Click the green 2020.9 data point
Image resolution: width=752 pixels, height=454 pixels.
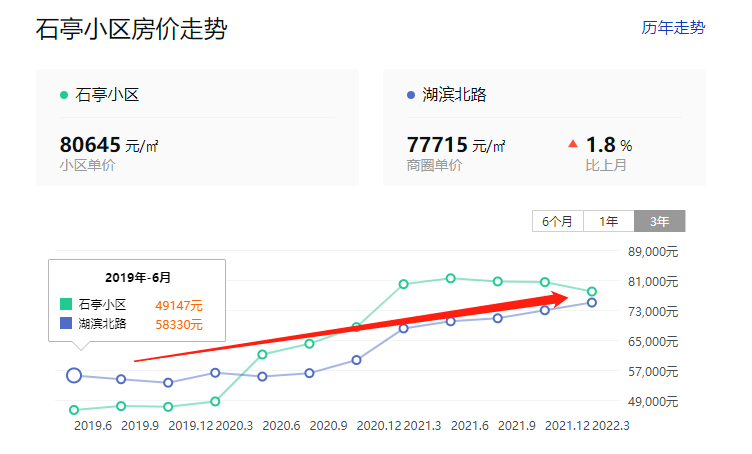click(x=309, y=344)
